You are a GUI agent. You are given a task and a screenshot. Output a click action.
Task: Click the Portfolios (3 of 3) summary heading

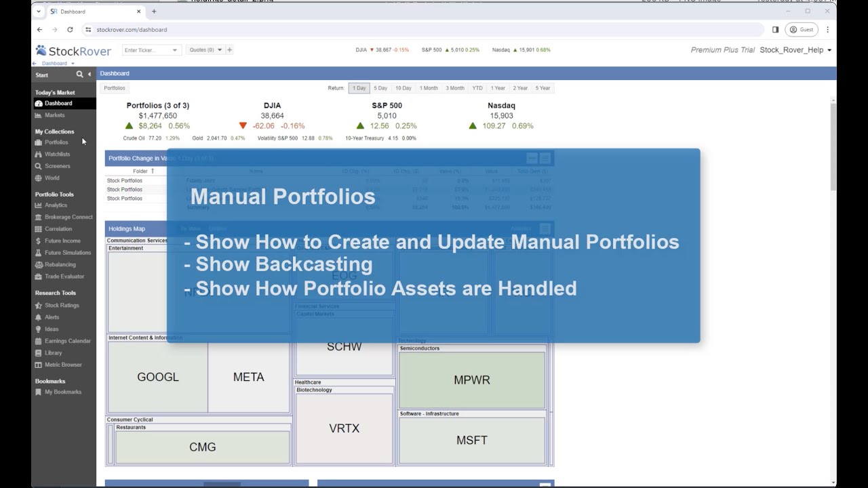point(158,106)
